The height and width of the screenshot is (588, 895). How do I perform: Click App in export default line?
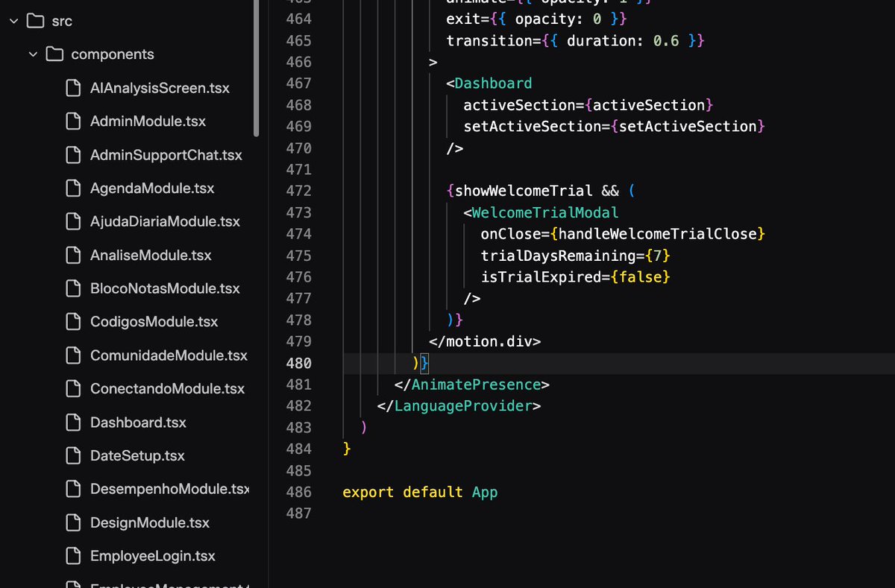[x=485, y=492]
